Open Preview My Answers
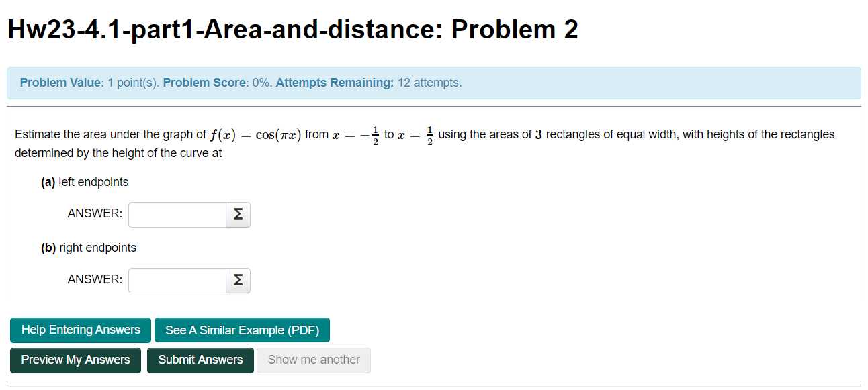Image resolution: width=868 pixels, height=390 pixels. coord(75,360)
